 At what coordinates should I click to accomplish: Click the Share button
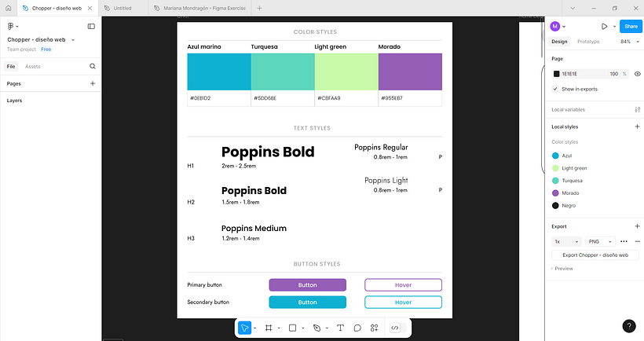coord(630,26)
